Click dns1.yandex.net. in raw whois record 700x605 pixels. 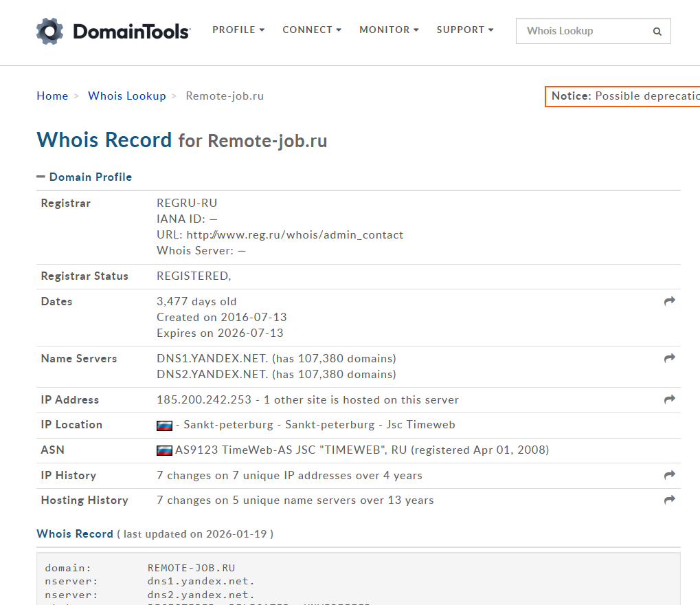pos(201,582)
